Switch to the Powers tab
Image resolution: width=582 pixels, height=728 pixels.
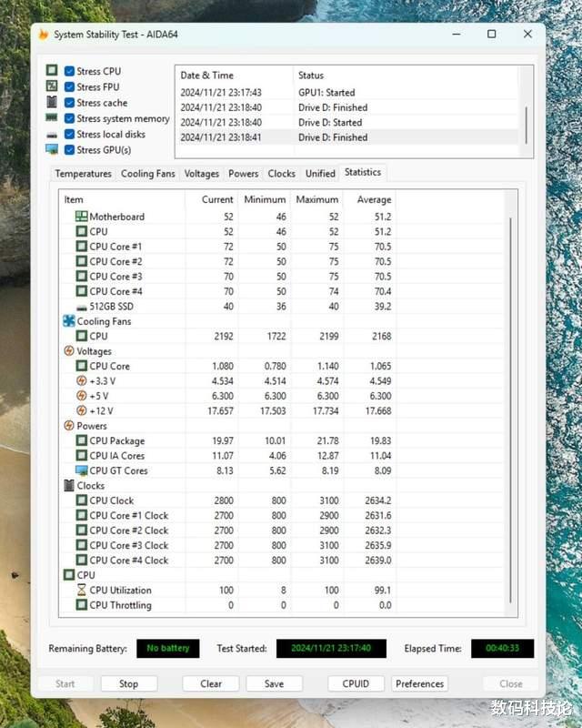point(243,174)
